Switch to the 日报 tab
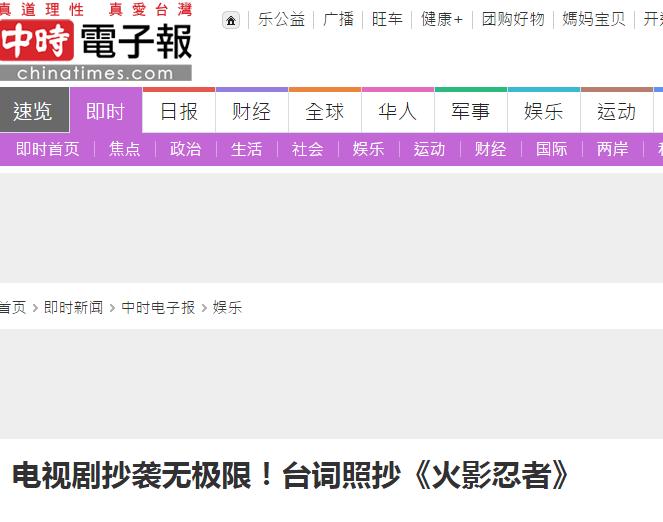The width and height of the screenshot is (663, 522). tap(179, 112)
